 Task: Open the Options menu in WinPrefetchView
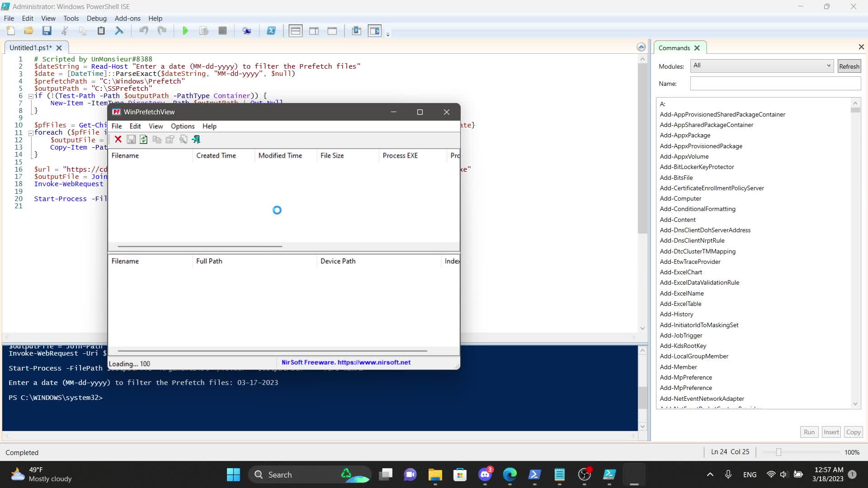point(183,127)
